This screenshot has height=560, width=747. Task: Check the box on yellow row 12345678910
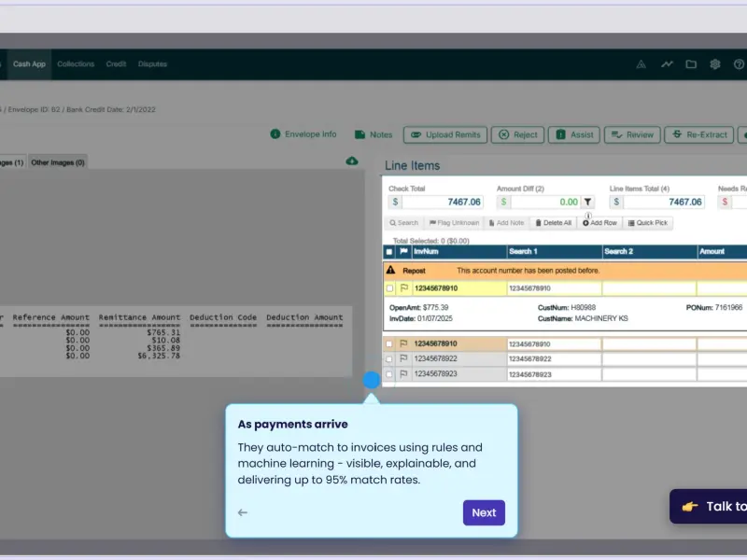[x=389, y=288]
